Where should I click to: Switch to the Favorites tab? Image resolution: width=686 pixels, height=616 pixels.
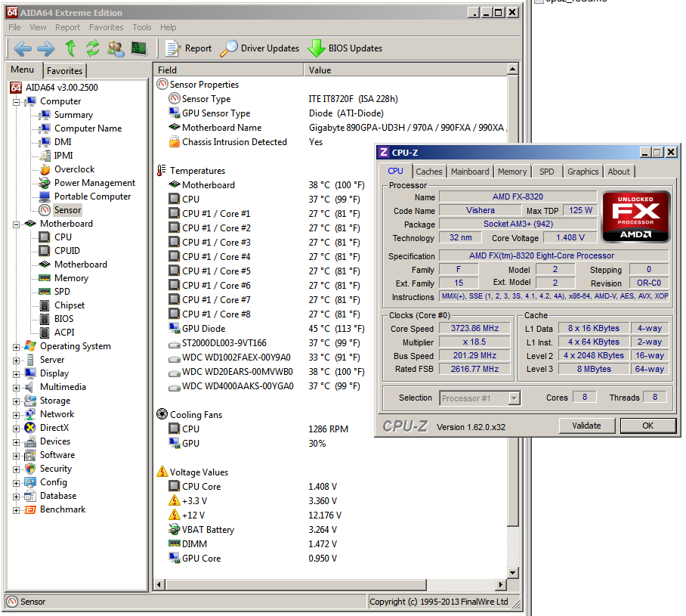tap(64, 70)
